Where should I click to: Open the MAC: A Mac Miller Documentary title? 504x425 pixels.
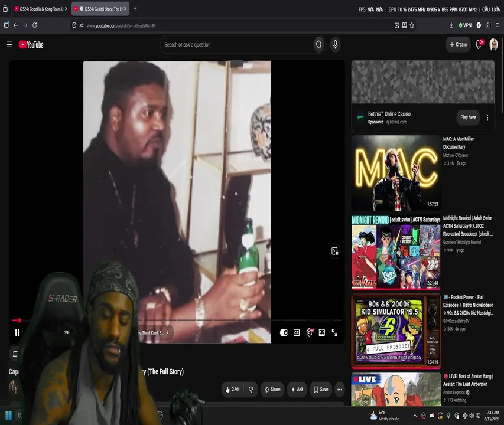pyautogui.click(x=459, y=143)
